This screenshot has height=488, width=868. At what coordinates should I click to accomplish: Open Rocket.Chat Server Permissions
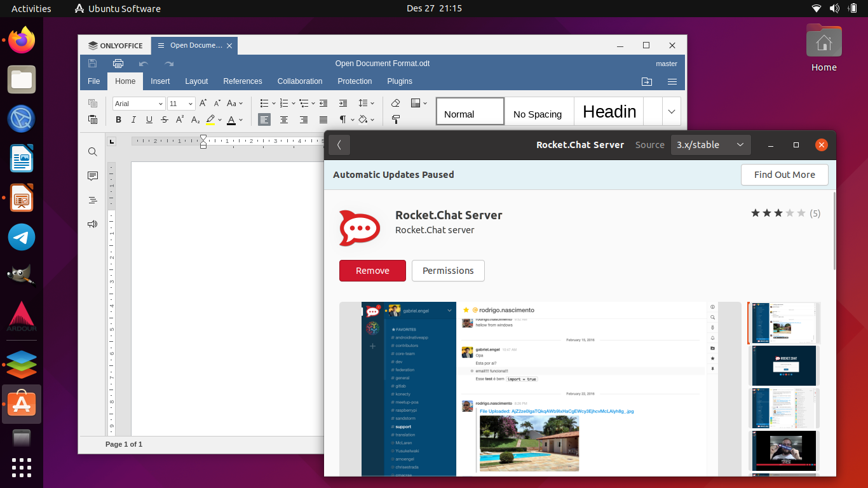pos(448,271)
